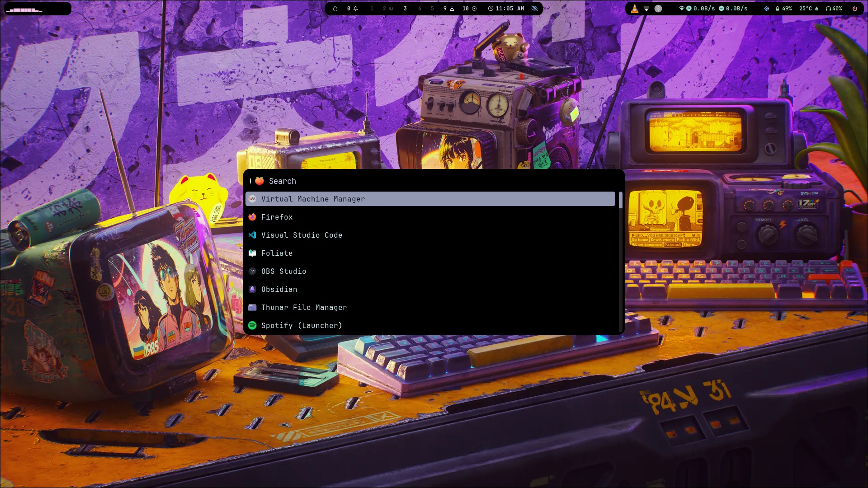
Task: Click the Spotify launcher icon
Action: coord(252,325)
